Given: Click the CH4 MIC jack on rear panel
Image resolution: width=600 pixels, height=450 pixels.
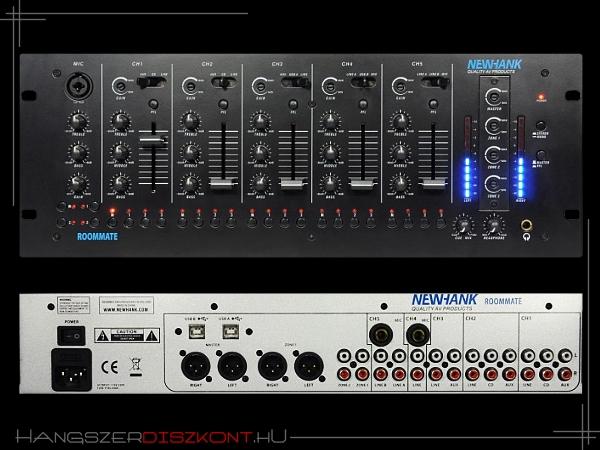Looking at the screenshot, I should pos(417,334).
